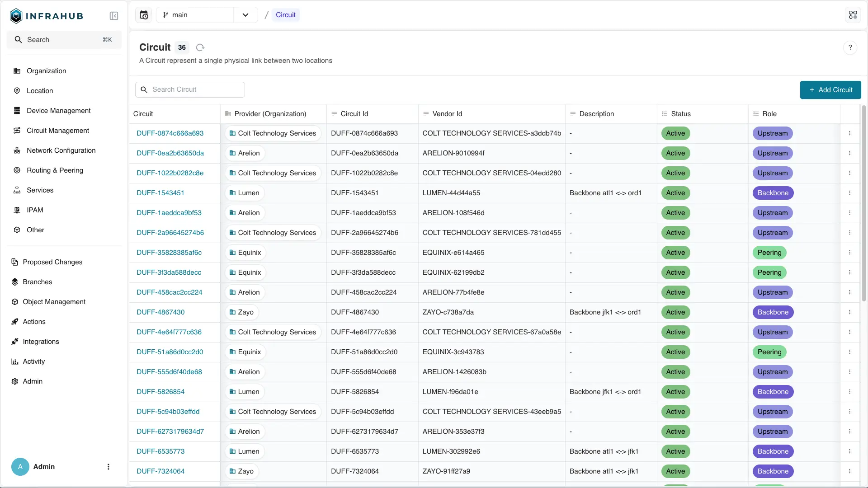Open the apps grid icon at top right
Image resolution: width=868 pixels, height=488 pixels.
[853, 15]
